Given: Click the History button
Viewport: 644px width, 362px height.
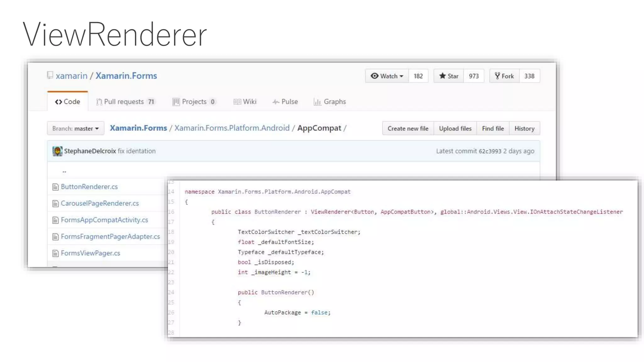Looking at the screenshot, I should 524,129.
